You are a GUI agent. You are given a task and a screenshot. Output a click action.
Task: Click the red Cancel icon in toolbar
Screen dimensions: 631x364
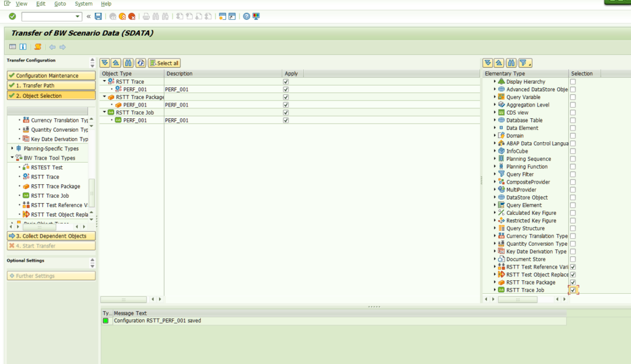pos(132,17)
